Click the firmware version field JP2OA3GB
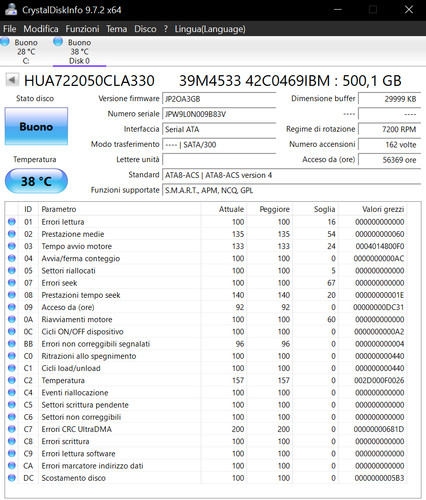The height and width of the screenshot is (500, 426). pyautogui.click(x=219, y=99)
